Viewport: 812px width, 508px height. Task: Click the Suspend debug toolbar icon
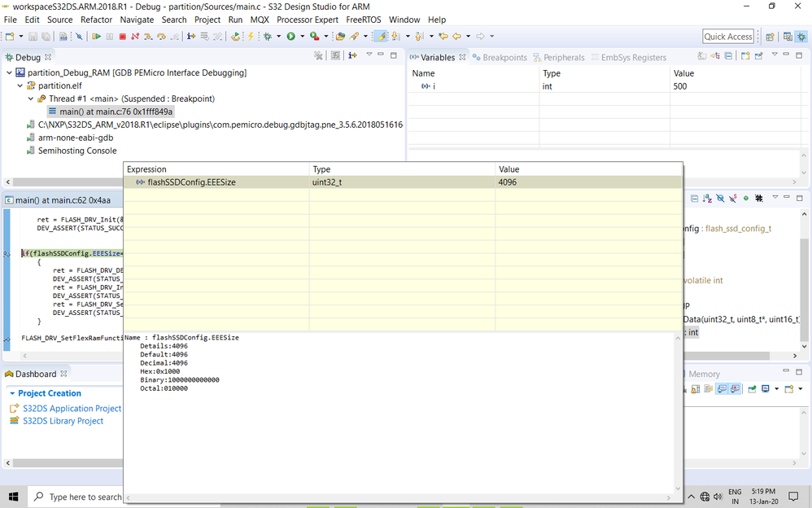(110, 37)
